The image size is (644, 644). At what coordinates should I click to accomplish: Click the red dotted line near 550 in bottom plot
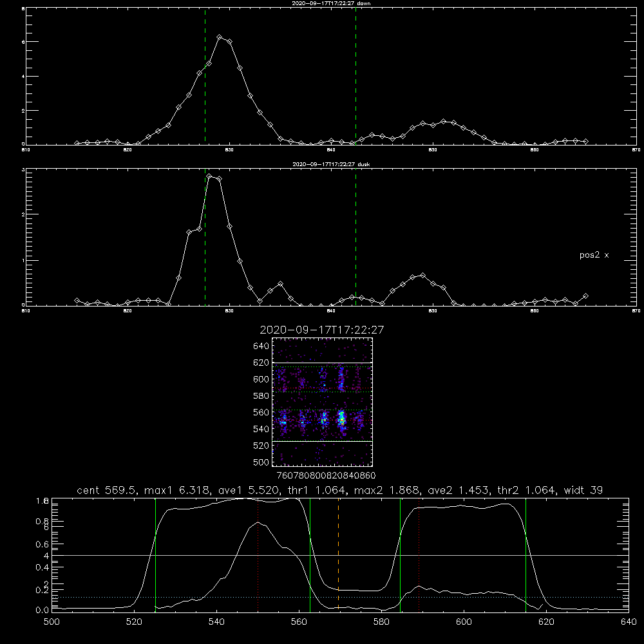click(x=258, y=555)
